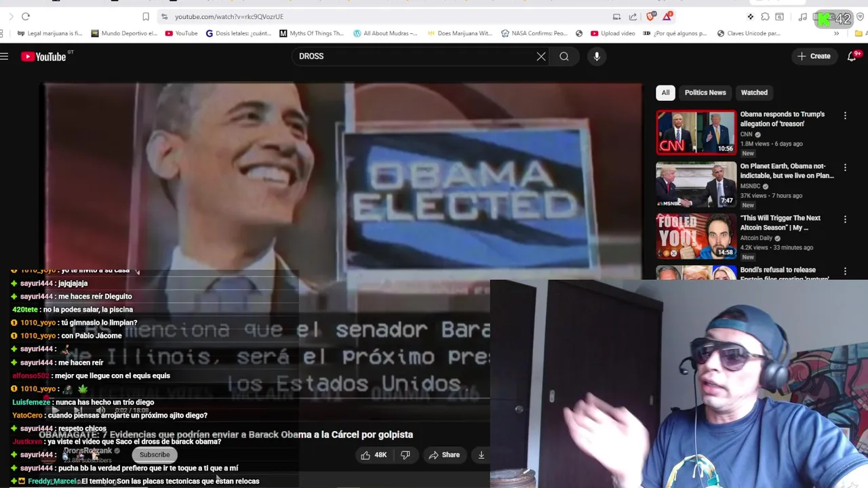The width and height of the screenshot is (868, 488).
Task: Open 'Obama responds to Trump's allegation' title
Action: point(783,119)
